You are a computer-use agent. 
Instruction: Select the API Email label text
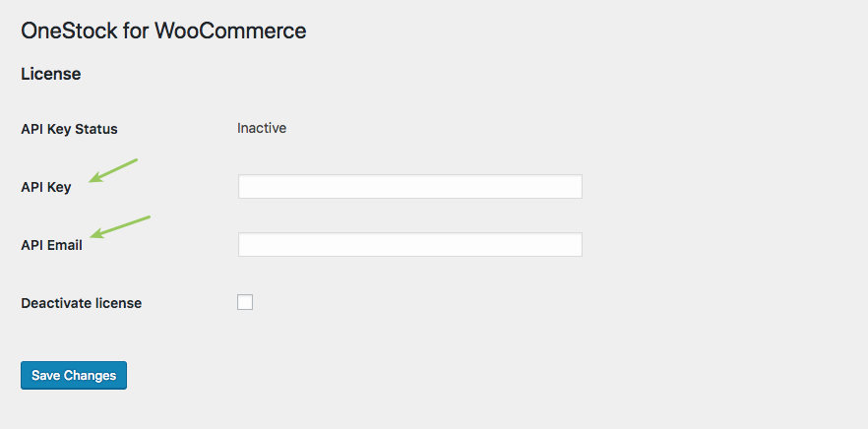click(51, 245)
